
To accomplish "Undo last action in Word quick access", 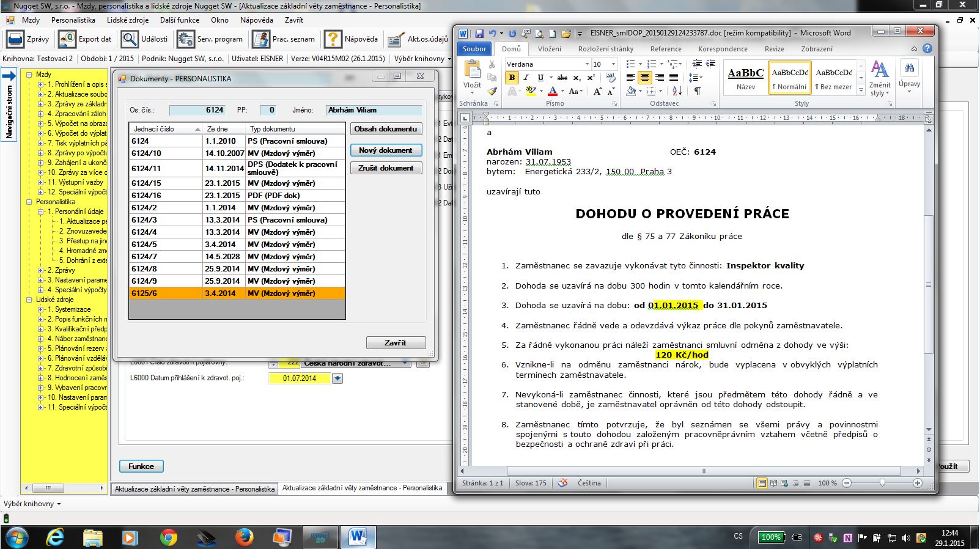I will (x=493, y=34).
